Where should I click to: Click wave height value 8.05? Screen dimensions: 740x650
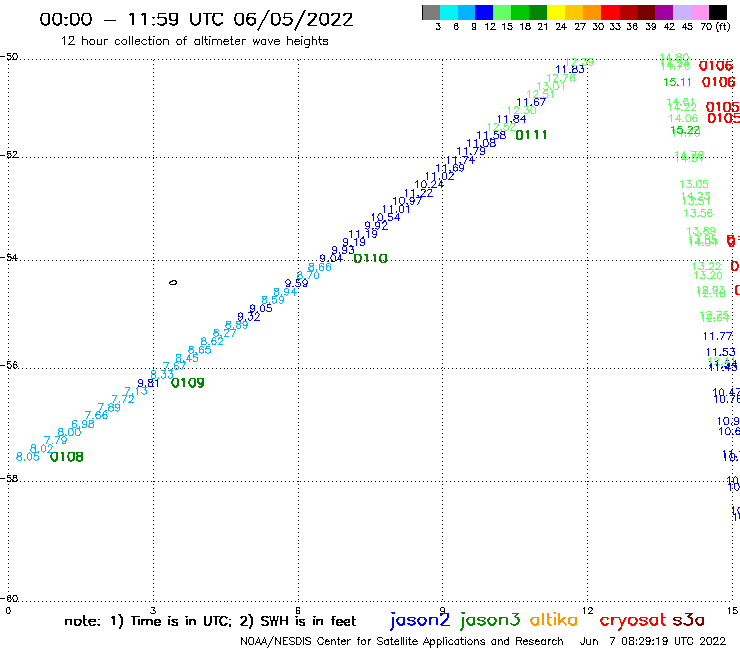(27, 456)
